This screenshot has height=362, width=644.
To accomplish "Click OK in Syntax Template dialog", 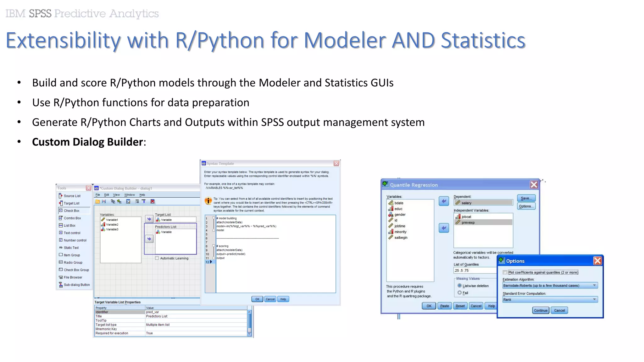I will pos(257,299).
